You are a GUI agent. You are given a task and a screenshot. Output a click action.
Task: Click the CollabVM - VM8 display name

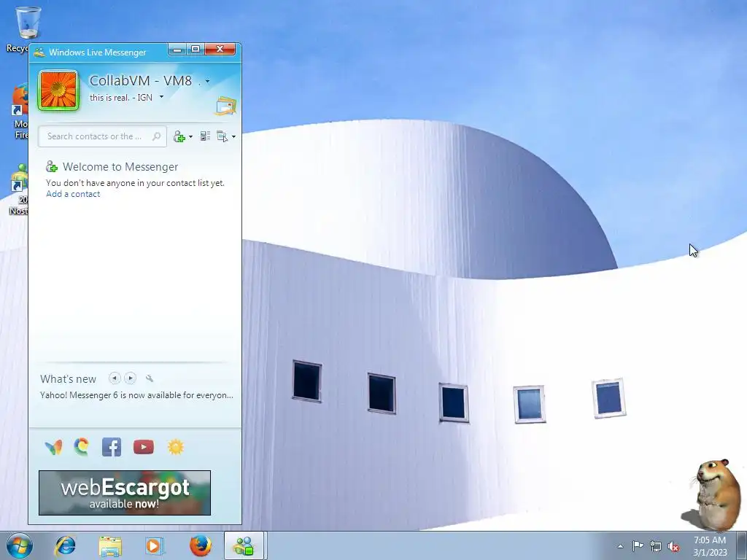pyautogui.click(x=141, y=80)
